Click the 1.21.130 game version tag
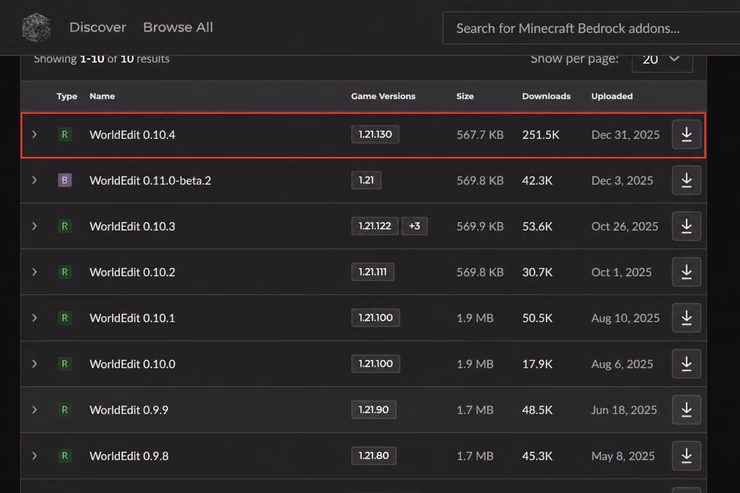The image size is (740, 493). pos(375,134)
